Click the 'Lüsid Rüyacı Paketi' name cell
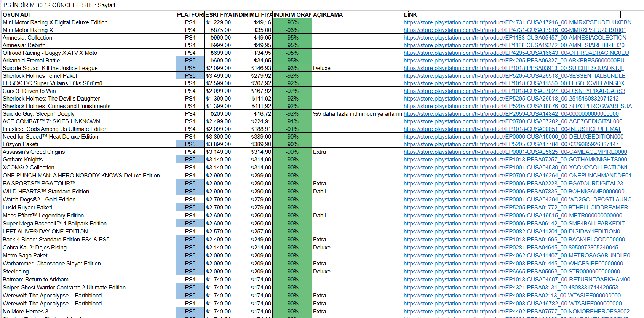The height and width of the screenshot is (318, 644). (x=89, y=208)
